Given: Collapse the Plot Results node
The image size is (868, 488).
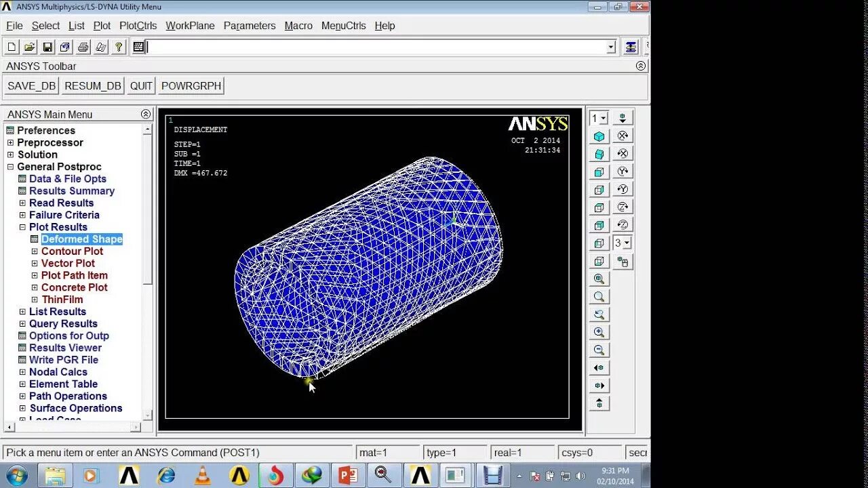Looking at the screenshot, I should [x=22, y=227].
